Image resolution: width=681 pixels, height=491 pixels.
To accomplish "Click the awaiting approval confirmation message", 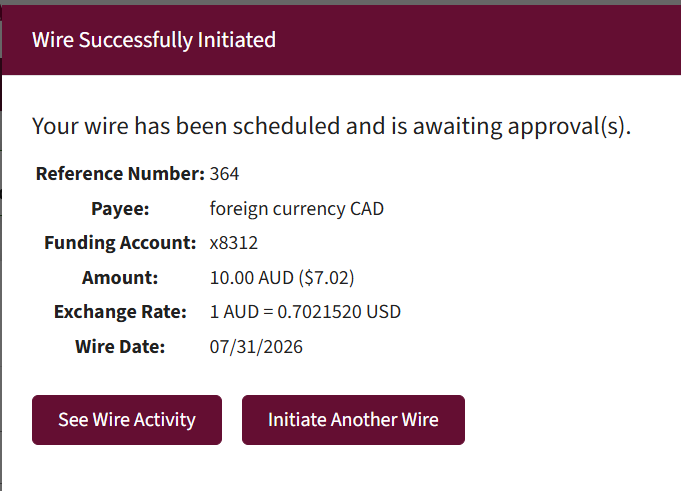I will point(331,126).
